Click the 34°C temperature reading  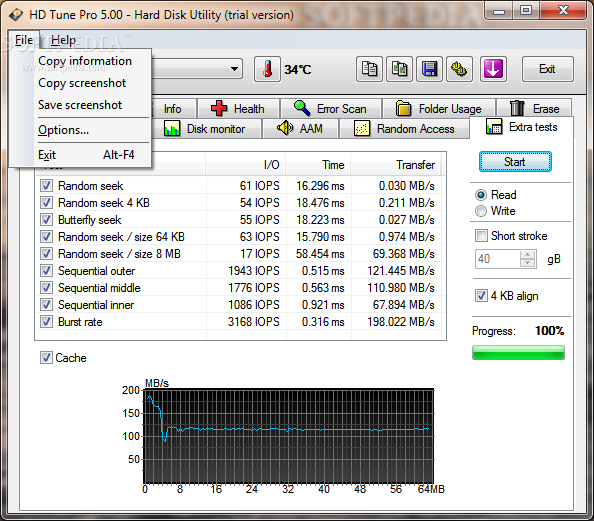point(298,69)
